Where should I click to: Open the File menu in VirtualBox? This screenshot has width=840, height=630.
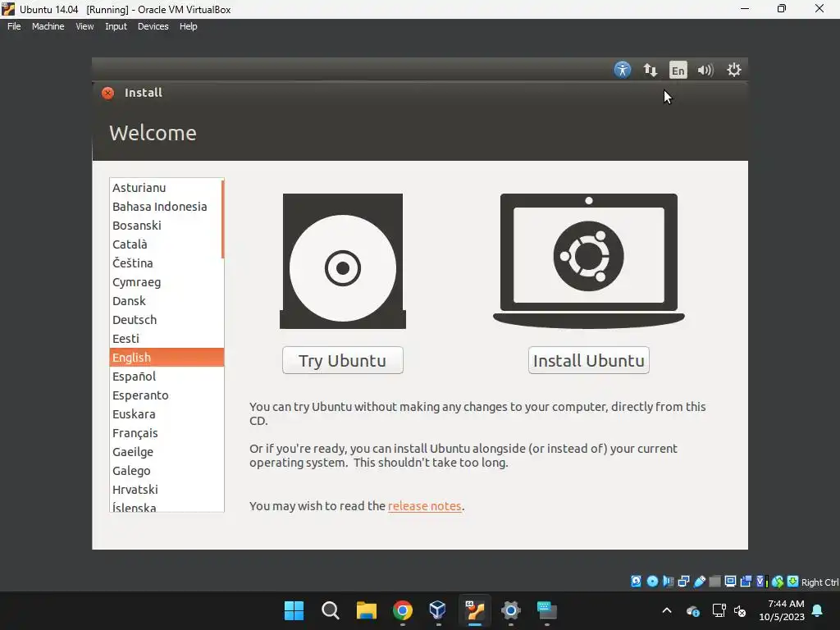coord(14,26)
